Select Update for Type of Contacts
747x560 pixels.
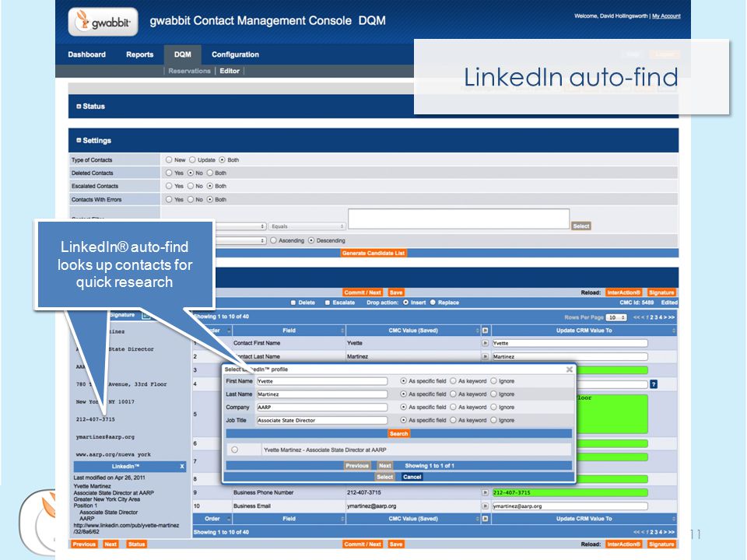tap(192, 160)
